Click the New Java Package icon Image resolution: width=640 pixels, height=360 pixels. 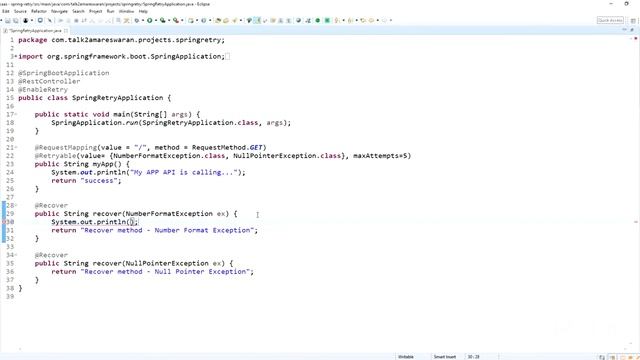tap(191, 20)
